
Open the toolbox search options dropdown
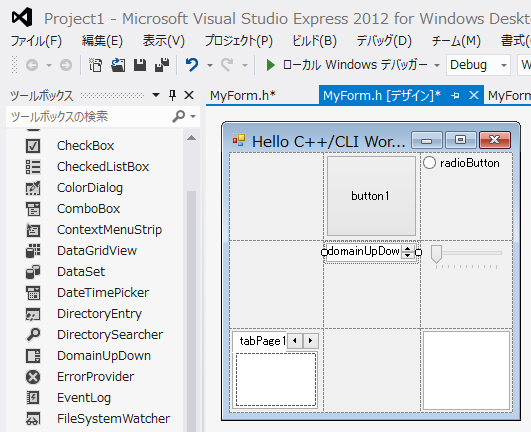tap(193, 116)
